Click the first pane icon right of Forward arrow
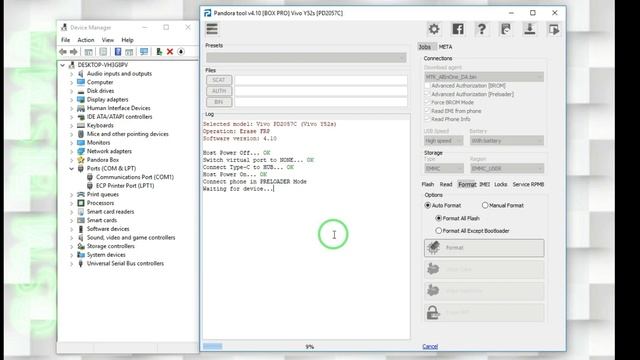 coord(88,52)
